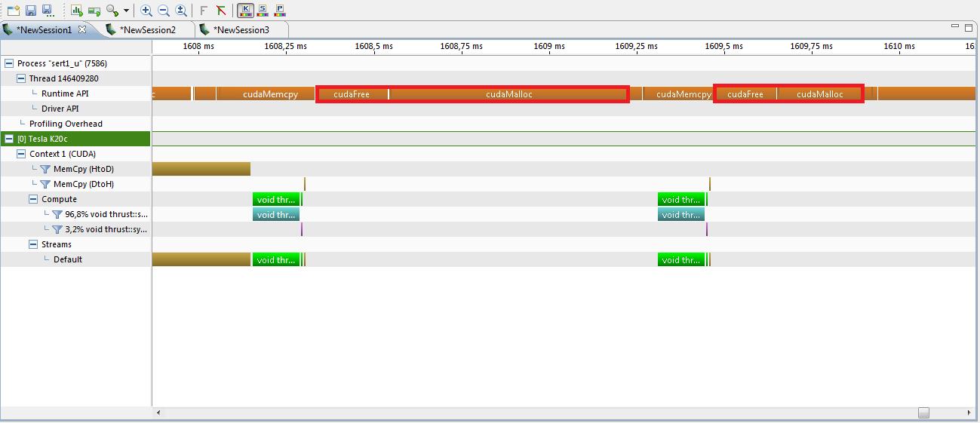
Task: Toggle the P process color mode button
Action: tap(280, 11)
